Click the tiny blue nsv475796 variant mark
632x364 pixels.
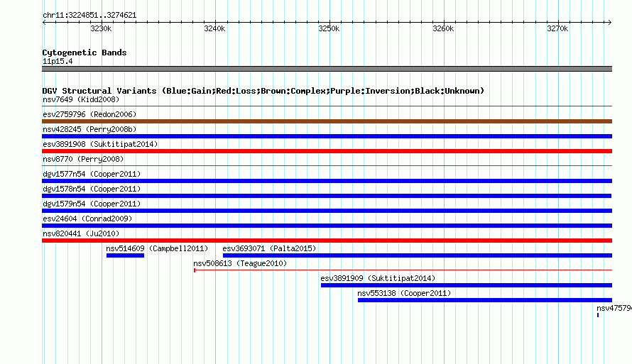click(598, 315)
